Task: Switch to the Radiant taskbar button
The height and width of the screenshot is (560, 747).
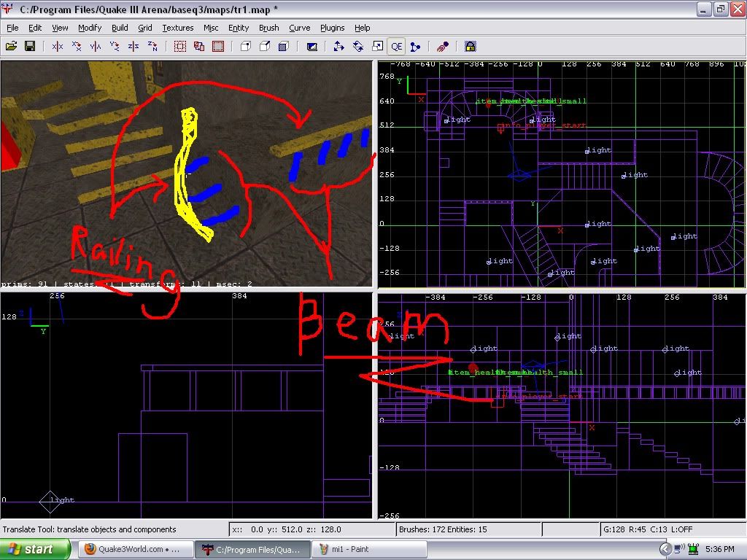Action: point(252,549)
